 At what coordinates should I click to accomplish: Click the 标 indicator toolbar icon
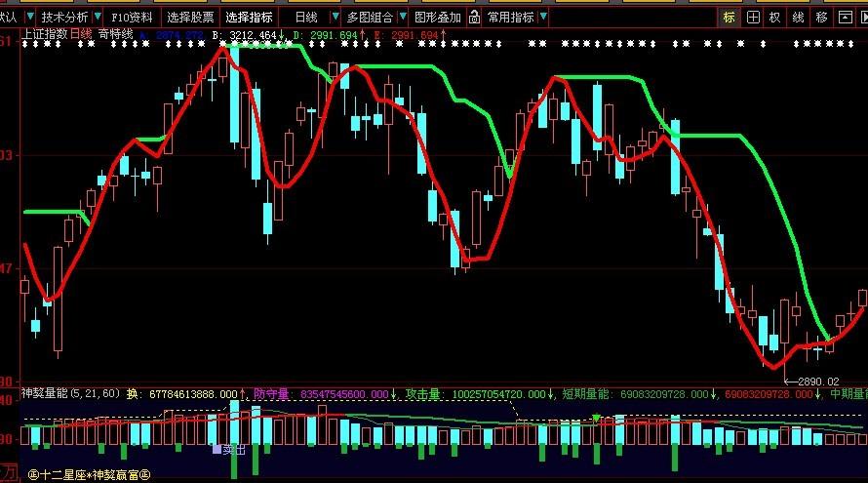click(730, 18)
